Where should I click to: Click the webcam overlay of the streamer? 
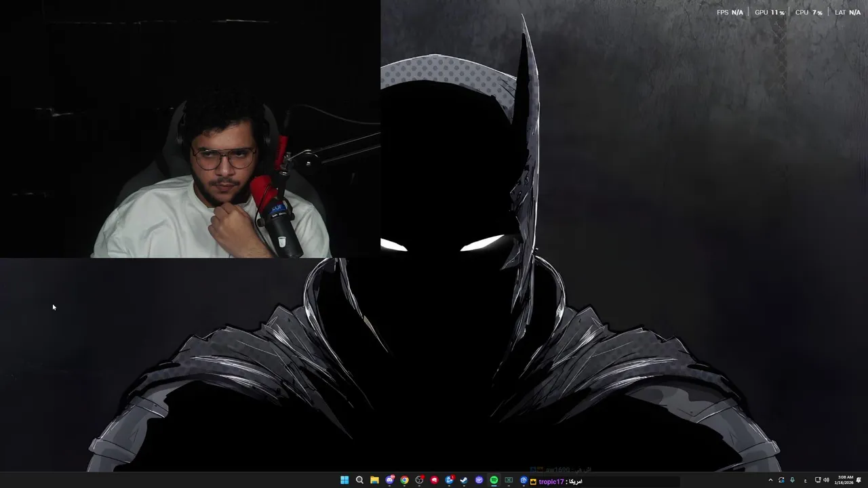tap(190, 129)
